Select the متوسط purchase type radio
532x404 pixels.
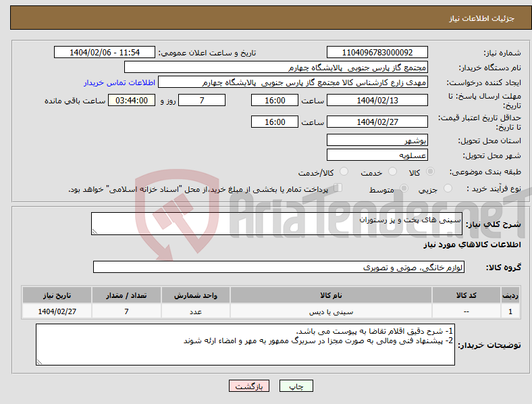point(404,188)
